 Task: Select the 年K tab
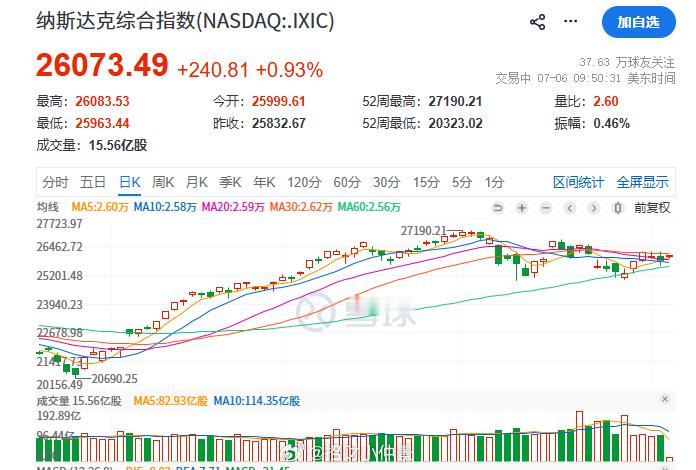(264, 182)
